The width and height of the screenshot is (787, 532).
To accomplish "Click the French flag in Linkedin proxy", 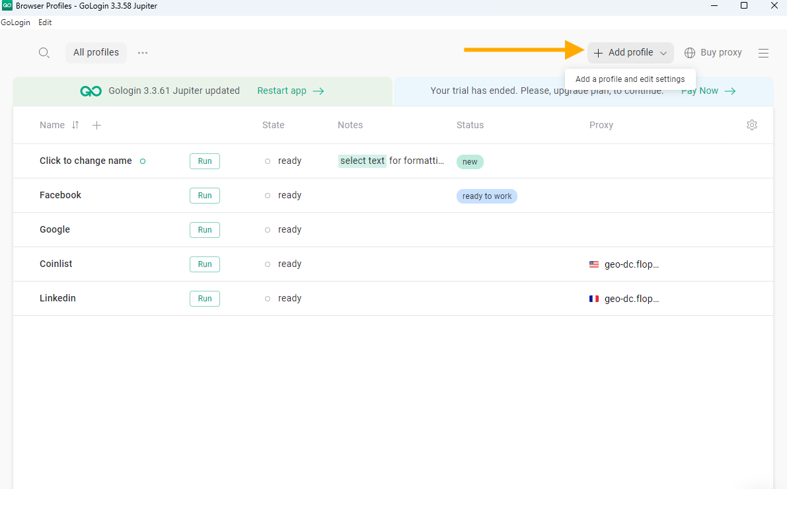I will point(594,299).
